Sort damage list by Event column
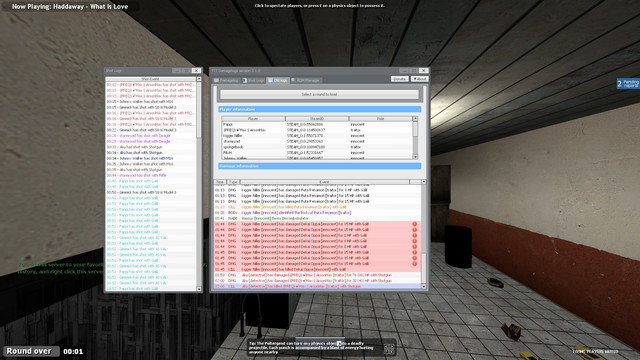 click(x=324, y=182)
